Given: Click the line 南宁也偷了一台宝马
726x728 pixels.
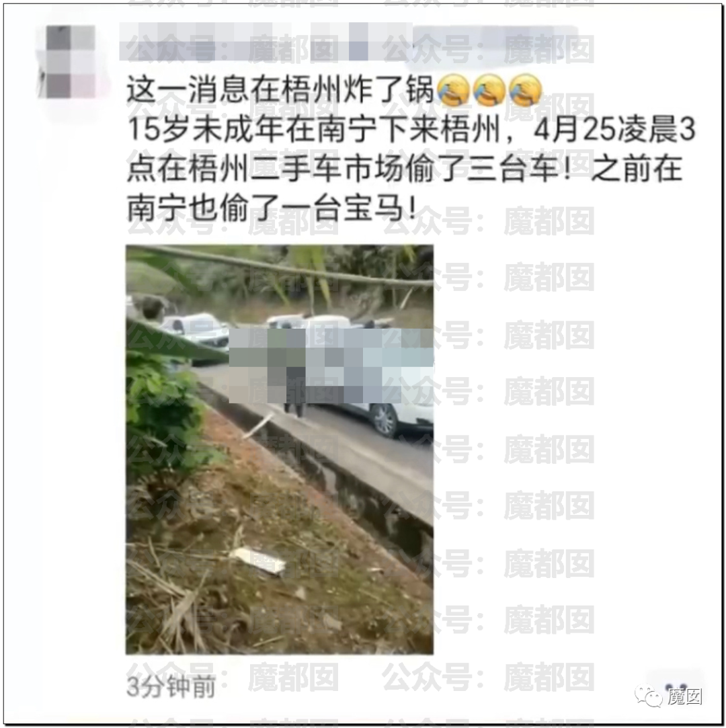Looking at the screenshot, I should click(272, 208).
